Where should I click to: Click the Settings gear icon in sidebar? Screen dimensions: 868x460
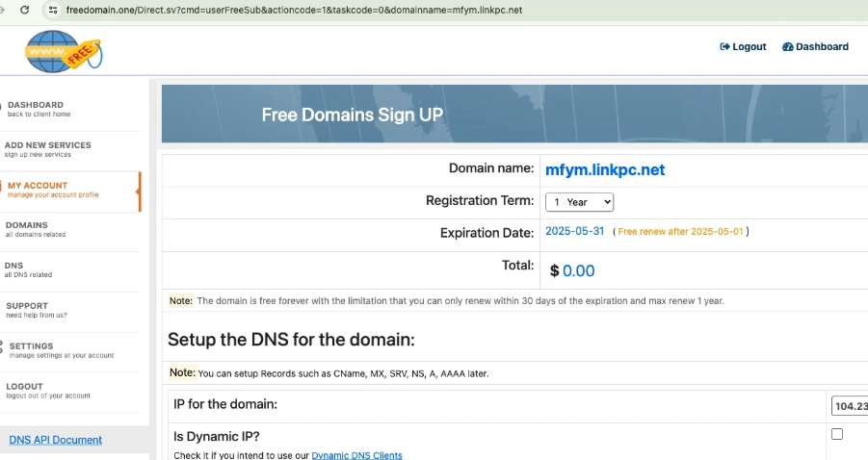(x=2, y=346)
